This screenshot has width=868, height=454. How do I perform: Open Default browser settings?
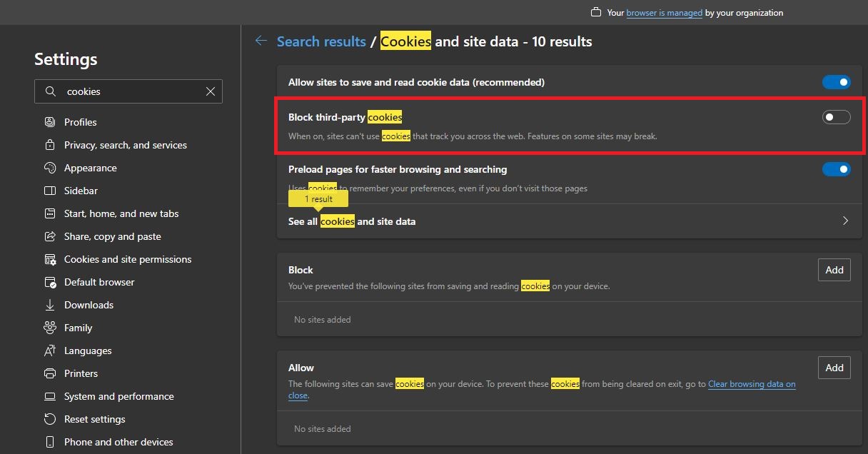pyautogui.click(x=99, y=282)
